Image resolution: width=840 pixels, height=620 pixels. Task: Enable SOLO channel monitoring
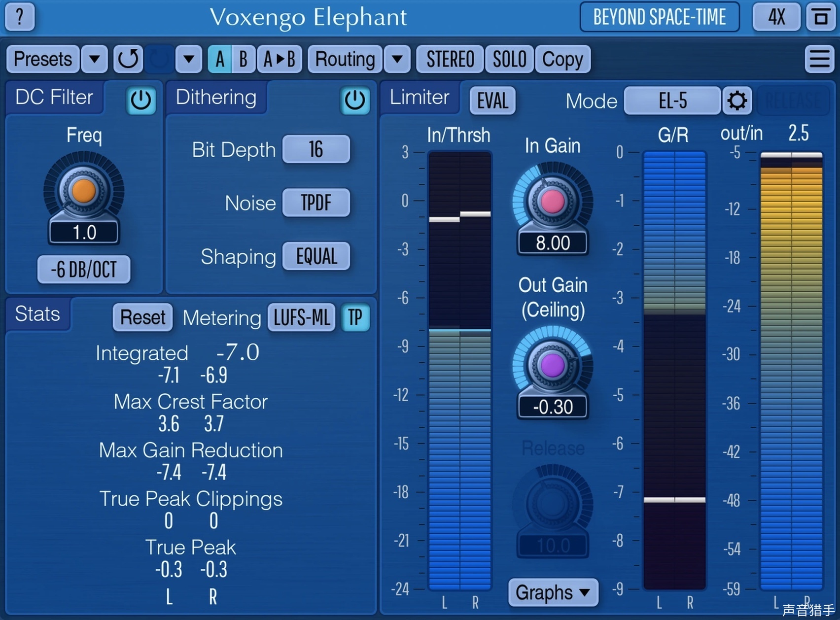(510, 59)
